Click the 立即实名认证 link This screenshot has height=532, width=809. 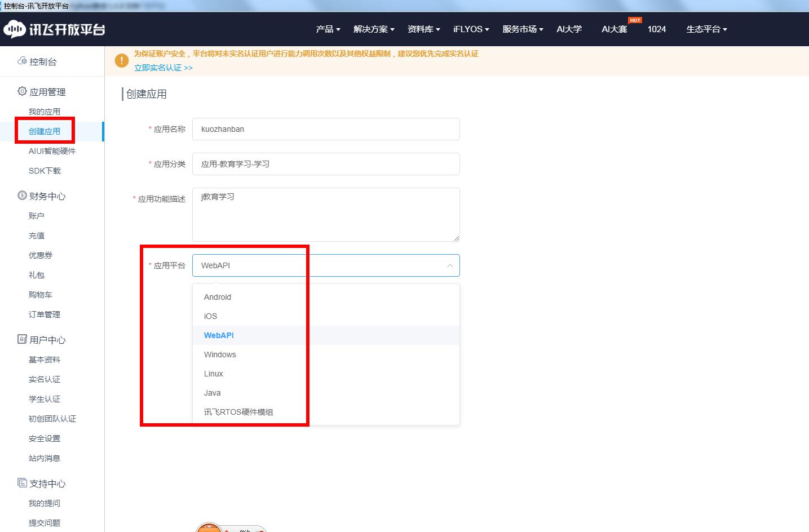163,68
